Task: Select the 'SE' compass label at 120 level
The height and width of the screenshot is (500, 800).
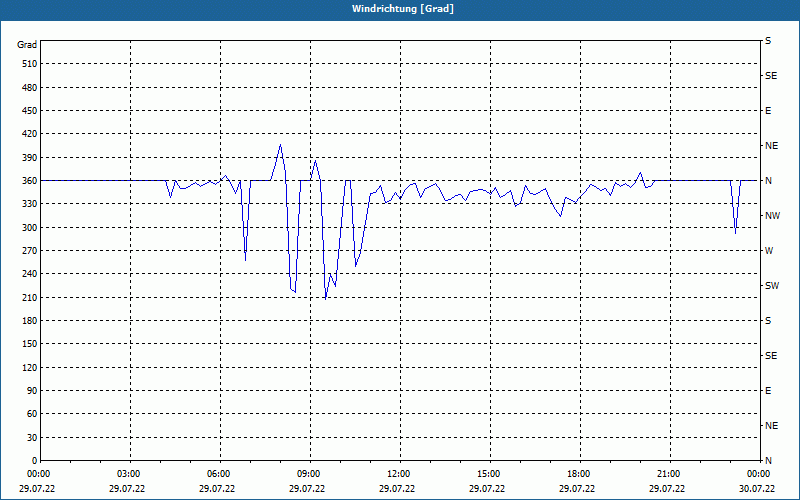Action: pos(771,356)
